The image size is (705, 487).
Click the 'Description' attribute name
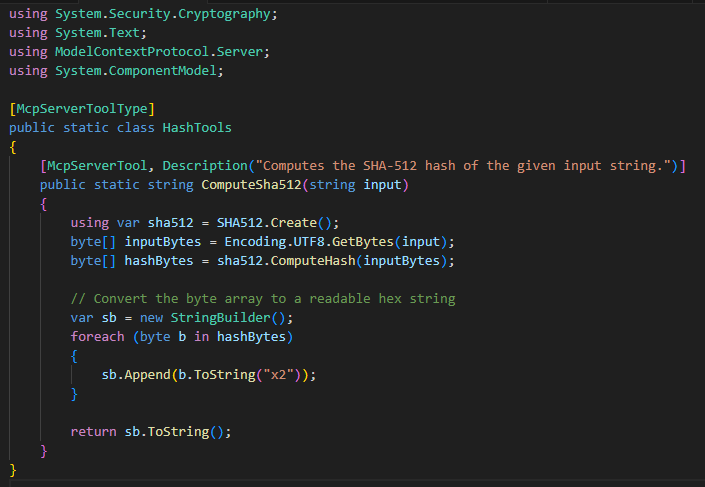[x=205, y=165]
